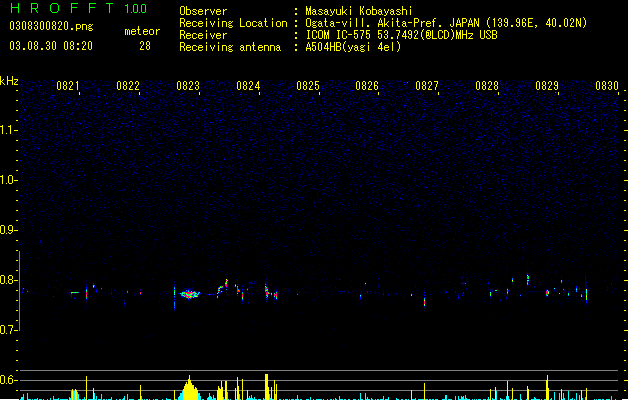Click the 0308300820.png filename label
This screenshot has width=629, height=400.
point(51,26)
